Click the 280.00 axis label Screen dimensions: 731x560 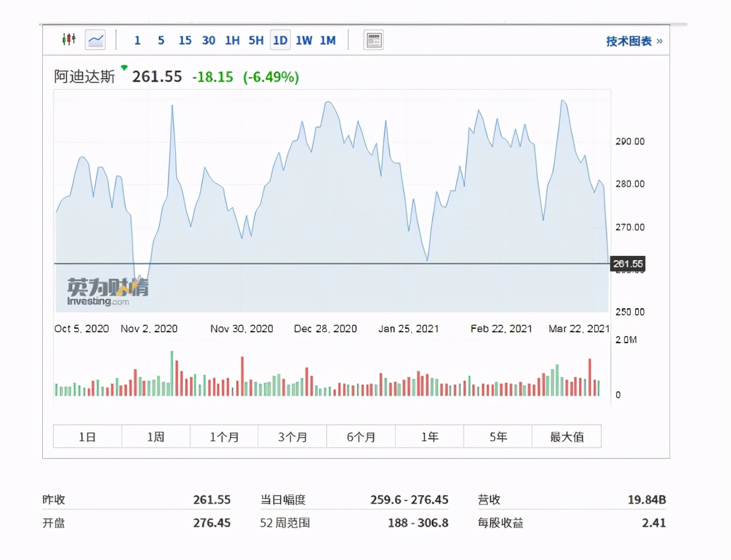pos(630,184)
